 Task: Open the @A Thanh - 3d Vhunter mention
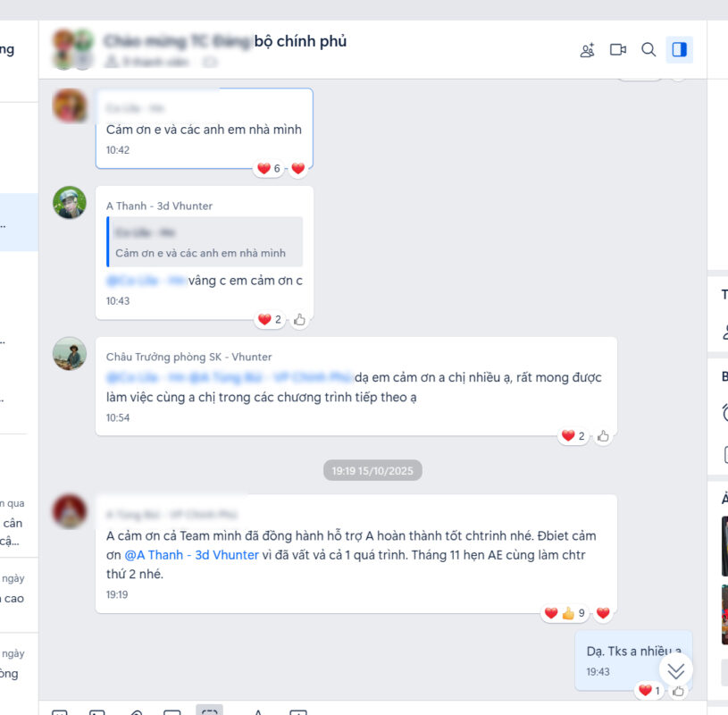(x=192, y=555)
